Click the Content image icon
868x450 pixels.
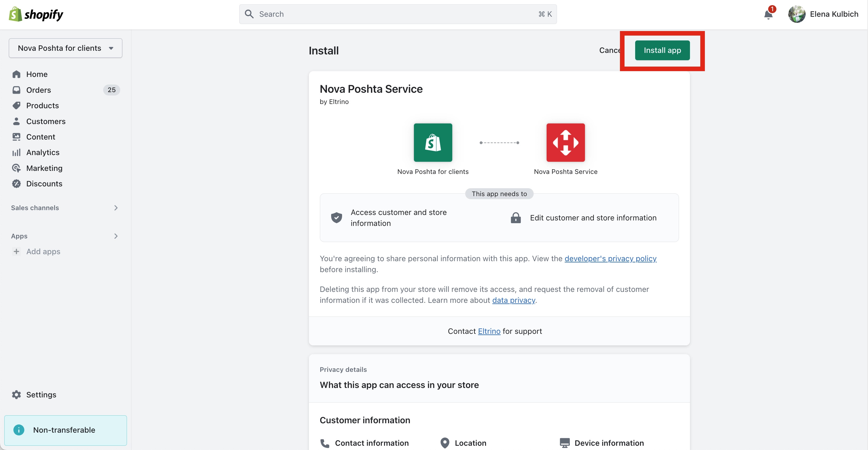pos(16,137)
